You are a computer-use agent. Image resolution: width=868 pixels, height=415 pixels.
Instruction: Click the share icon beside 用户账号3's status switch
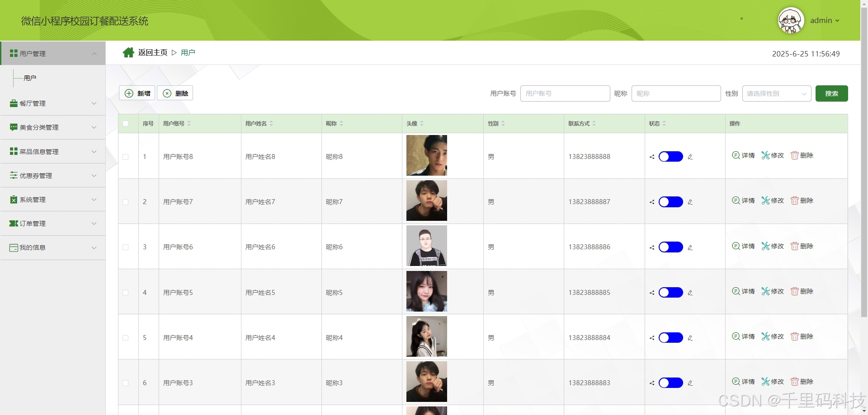click(652, 383)
